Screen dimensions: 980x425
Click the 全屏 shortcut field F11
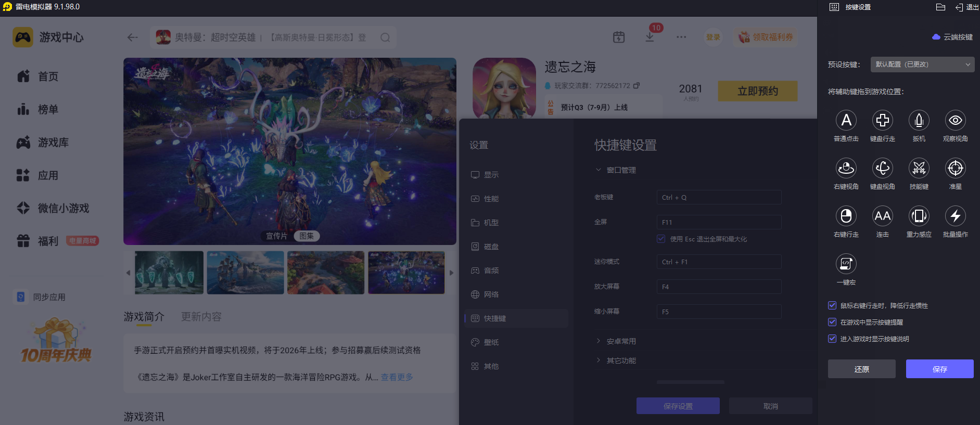pos(719,222)
